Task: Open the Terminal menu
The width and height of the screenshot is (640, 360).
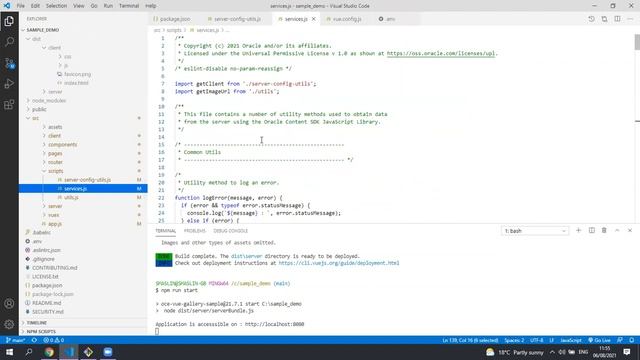Action: tap(129, 6)
